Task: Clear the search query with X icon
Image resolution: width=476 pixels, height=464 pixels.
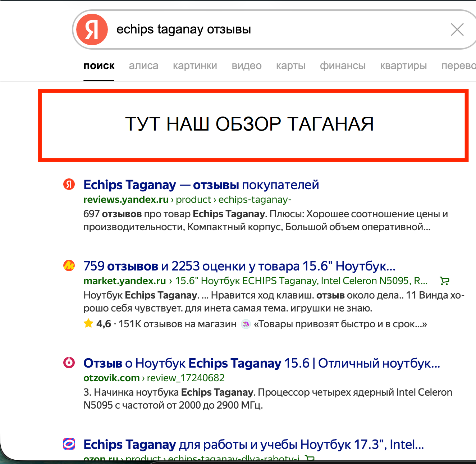Action: coord(457,29)
